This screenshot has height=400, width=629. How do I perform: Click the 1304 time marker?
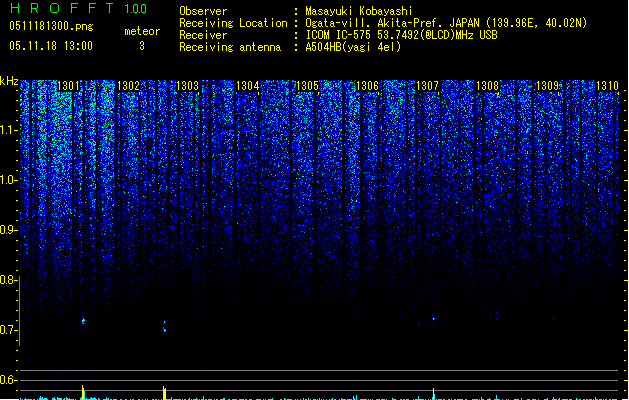click(x=248, y=86)
